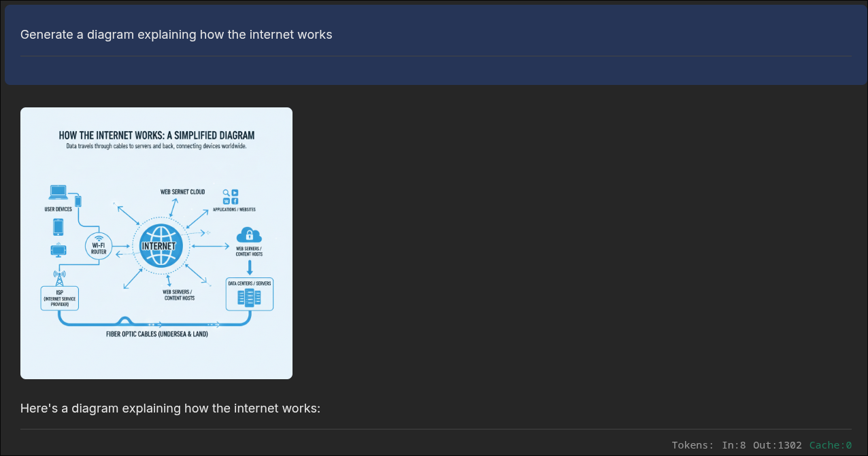Click the data center server racks icon
The width and height of the screenshot is (868, 456).
(x=249, y=297)
